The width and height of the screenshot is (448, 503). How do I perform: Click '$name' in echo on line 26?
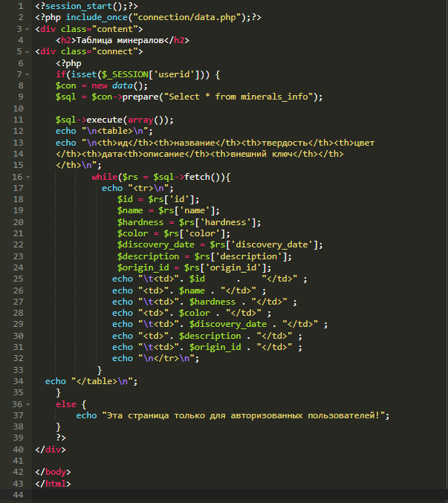[192, 291]
